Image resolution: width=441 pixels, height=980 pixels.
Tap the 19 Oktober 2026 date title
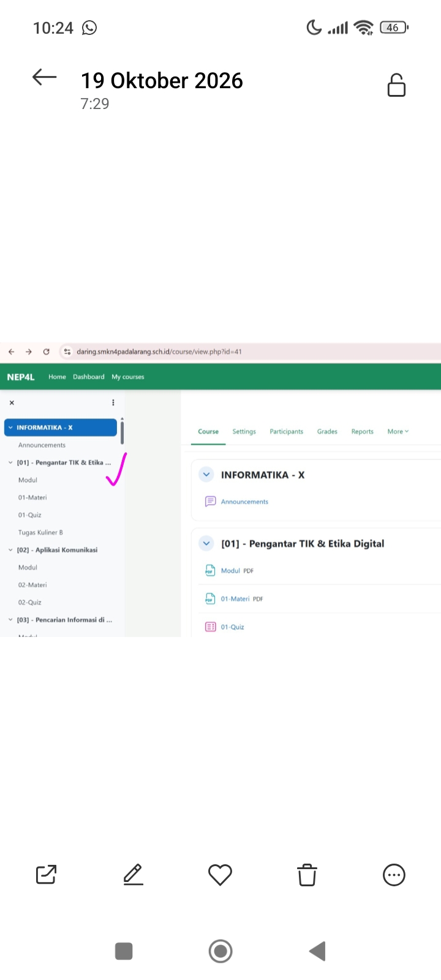[162, 81]
